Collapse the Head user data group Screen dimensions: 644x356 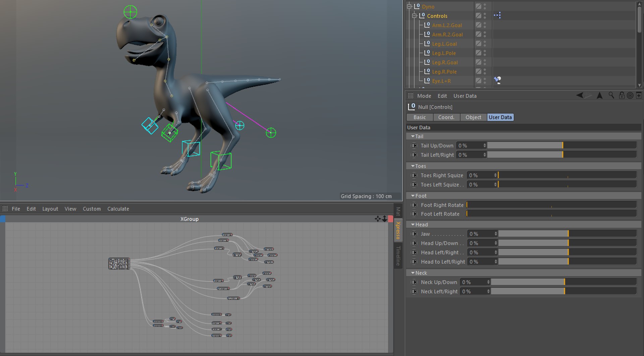coord(413,224)
